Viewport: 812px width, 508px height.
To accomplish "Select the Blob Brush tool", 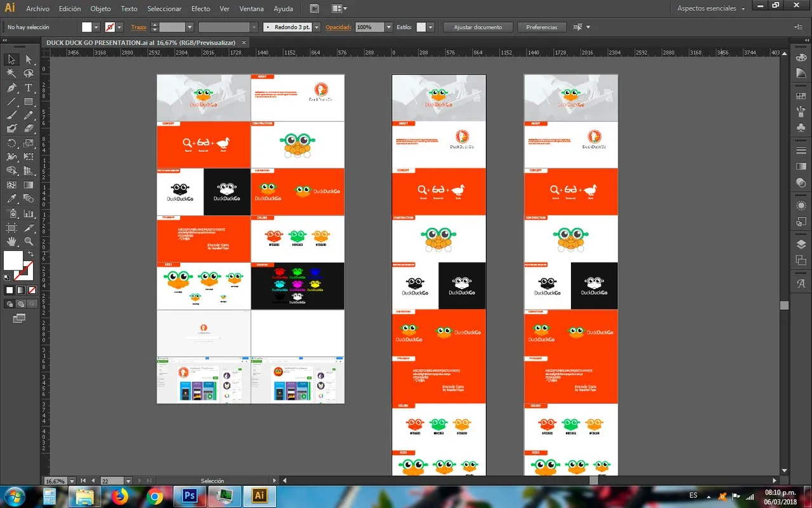I will [11, 129].
